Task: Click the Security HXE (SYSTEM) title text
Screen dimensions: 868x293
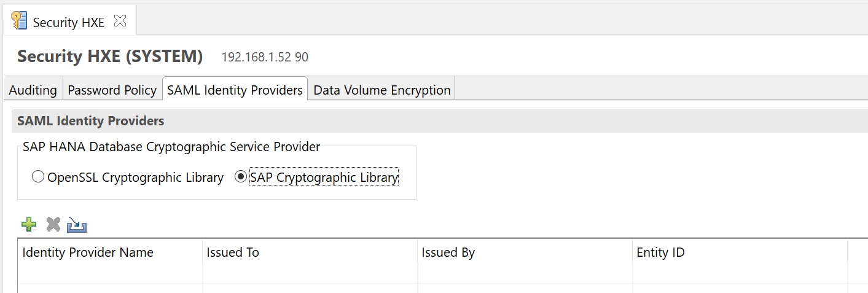Action: 110,57
